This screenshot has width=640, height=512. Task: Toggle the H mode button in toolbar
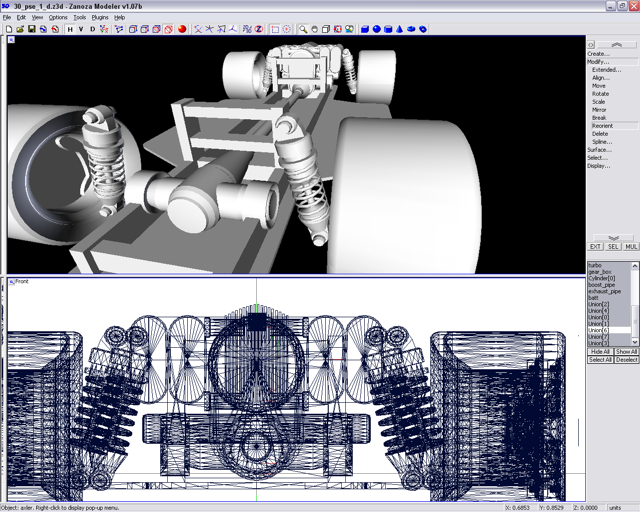pyautogui.click(x=70, y=29)
